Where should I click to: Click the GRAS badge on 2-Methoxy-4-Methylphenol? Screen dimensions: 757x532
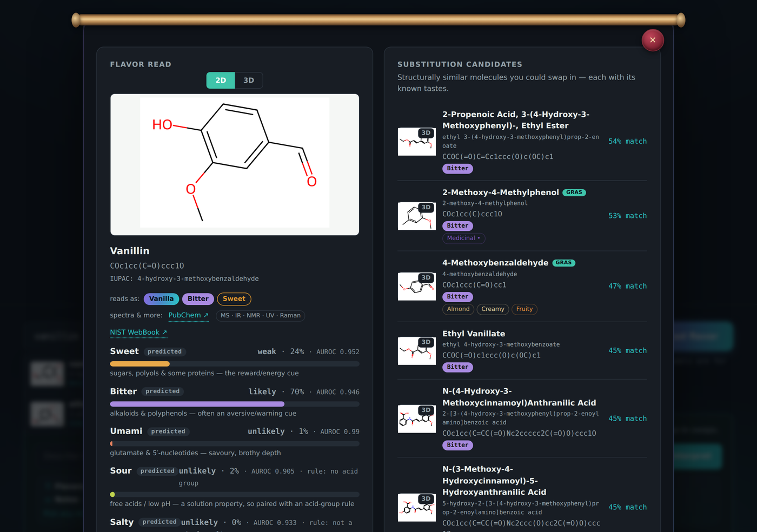pos(574,192)
